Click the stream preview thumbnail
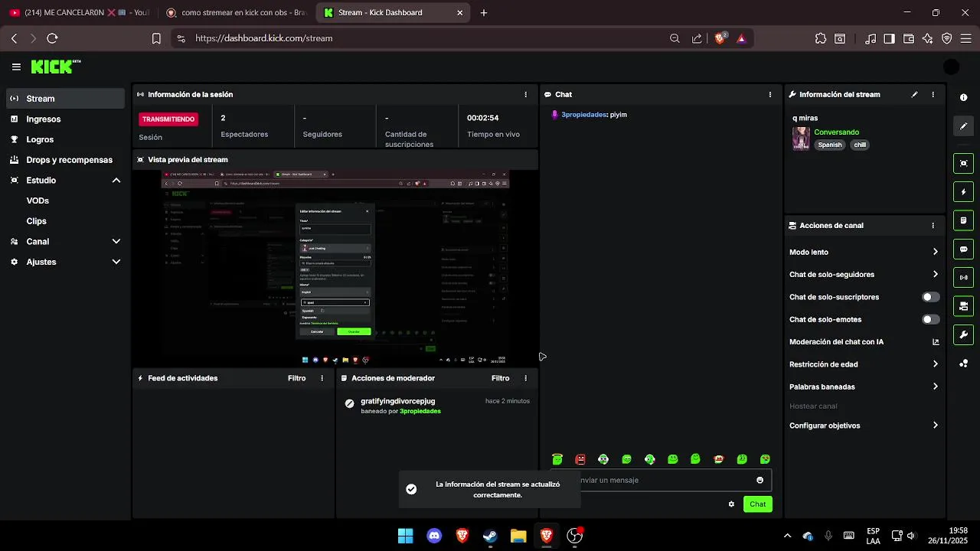The height and width of the screenshot is (551, 980). coord(335,266)
